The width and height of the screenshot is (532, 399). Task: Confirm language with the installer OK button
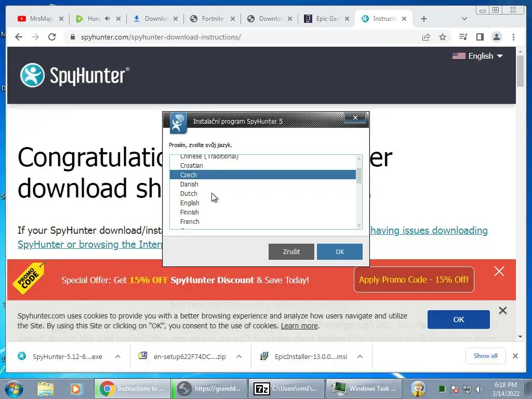coord(340,252)
